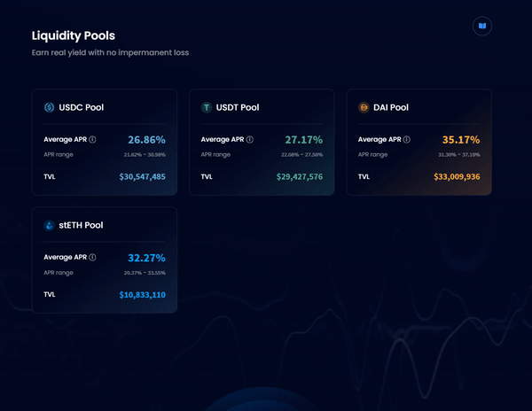Click the USDT Tether icon
This screenshot has height=411, width=532.
(x=207, y=107)
